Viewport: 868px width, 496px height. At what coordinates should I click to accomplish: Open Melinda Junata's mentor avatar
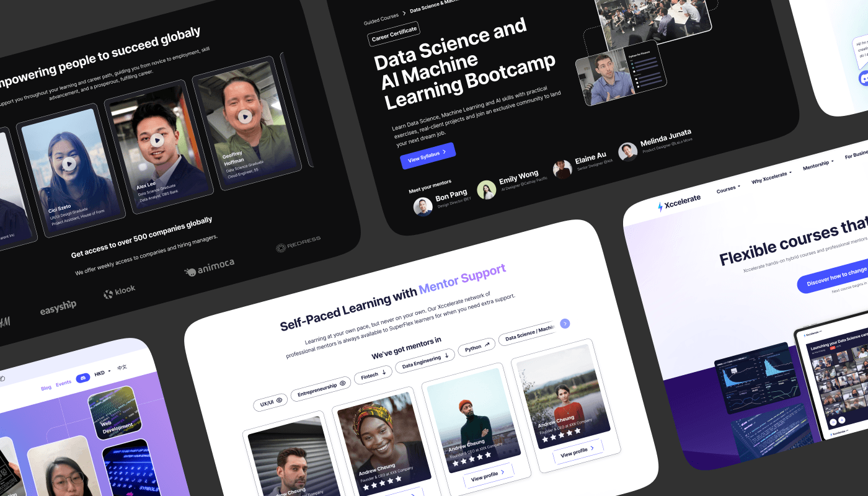click(628, 152)
